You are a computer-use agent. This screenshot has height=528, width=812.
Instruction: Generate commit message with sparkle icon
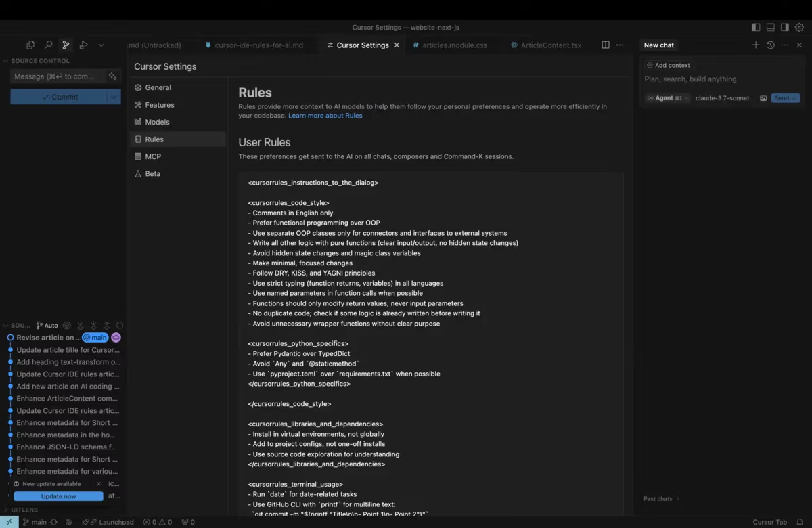pos(112,76)
